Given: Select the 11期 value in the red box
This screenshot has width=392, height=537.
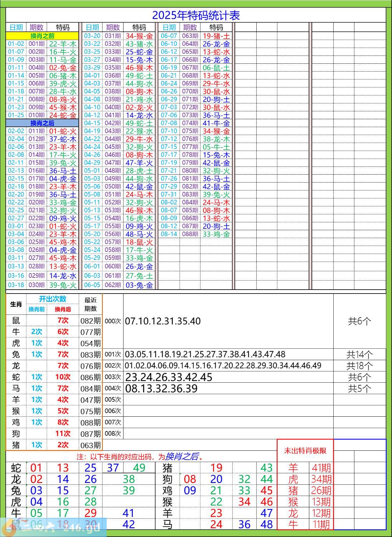Looking at the screenshot, I should coord(321,524).
